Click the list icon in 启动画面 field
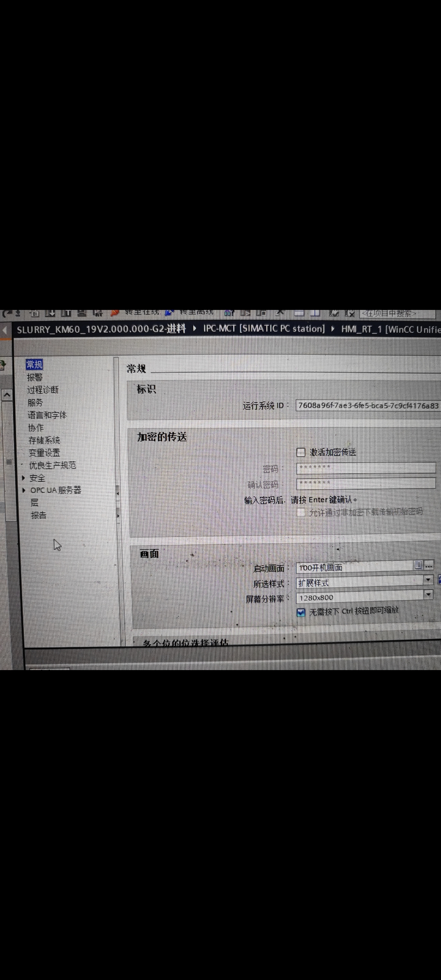The height and width of the screenshot is (980, 441). point(418,565)
